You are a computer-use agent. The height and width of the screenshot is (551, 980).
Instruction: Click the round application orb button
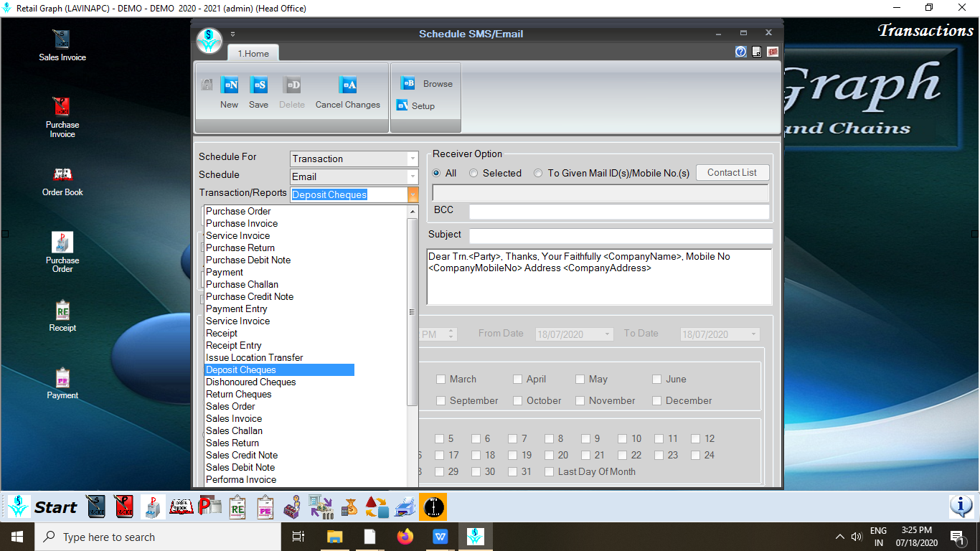pos(209,40)
